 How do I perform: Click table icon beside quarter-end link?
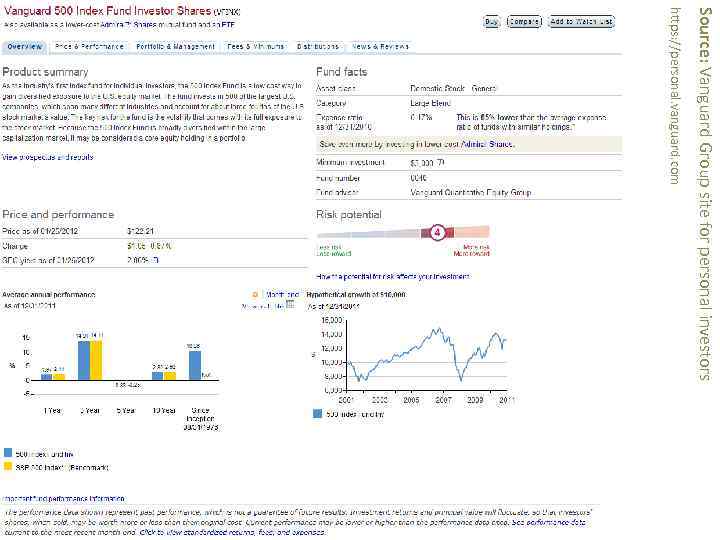click(x=290, y=304)
